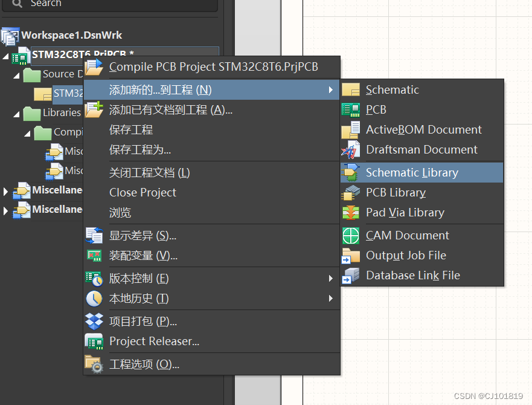Select Draftsman Document in the submenu

pos(421,150)
